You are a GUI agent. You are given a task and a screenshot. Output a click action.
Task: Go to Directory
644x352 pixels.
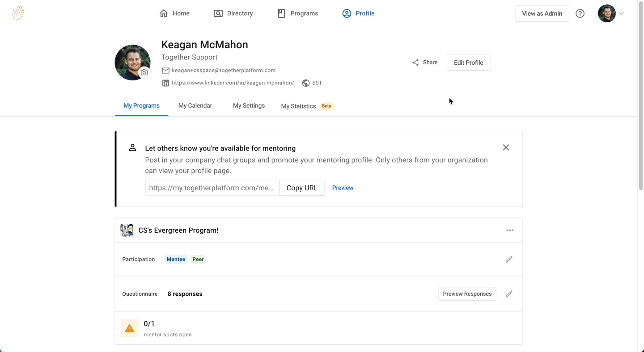(233, 13)
